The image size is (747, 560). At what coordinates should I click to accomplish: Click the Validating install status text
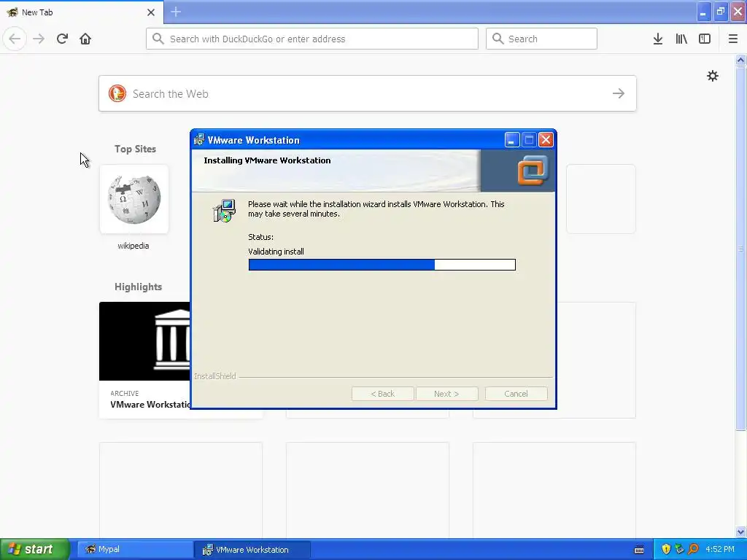pos(276,252)
